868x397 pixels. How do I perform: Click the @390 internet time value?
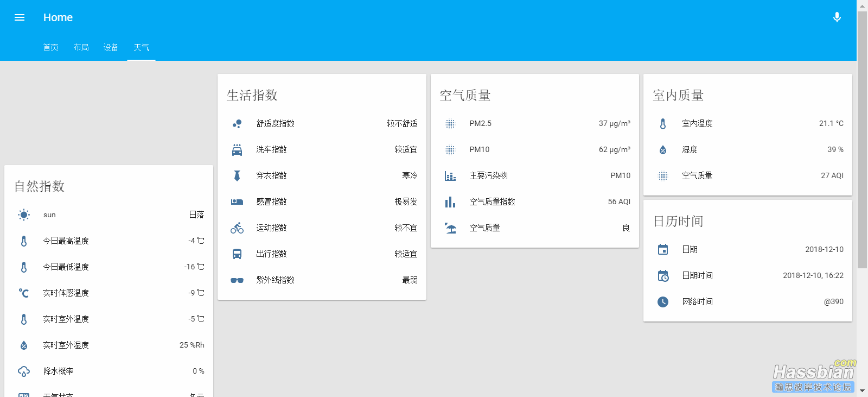[x=834, y=302]
